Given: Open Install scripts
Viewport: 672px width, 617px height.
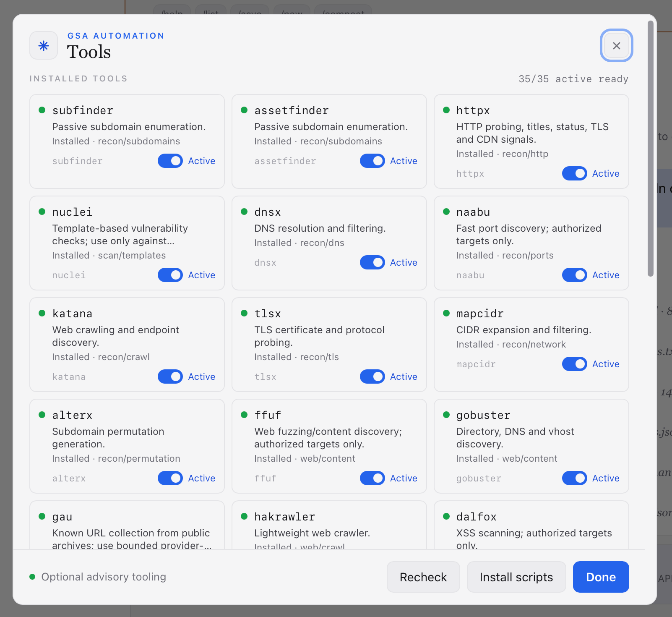Looking at the screenshot, I should [516, 577].
